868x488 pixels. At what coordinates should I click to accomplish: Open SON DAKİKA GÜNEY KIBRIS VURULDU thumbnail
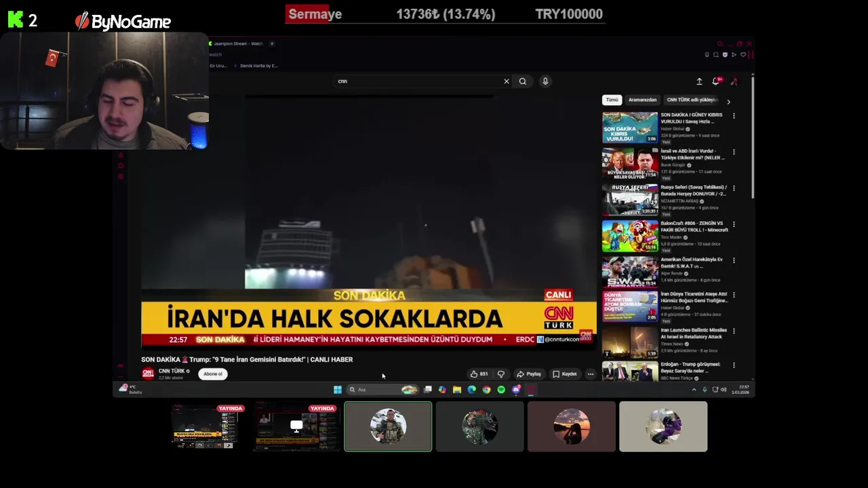point(630,127)
